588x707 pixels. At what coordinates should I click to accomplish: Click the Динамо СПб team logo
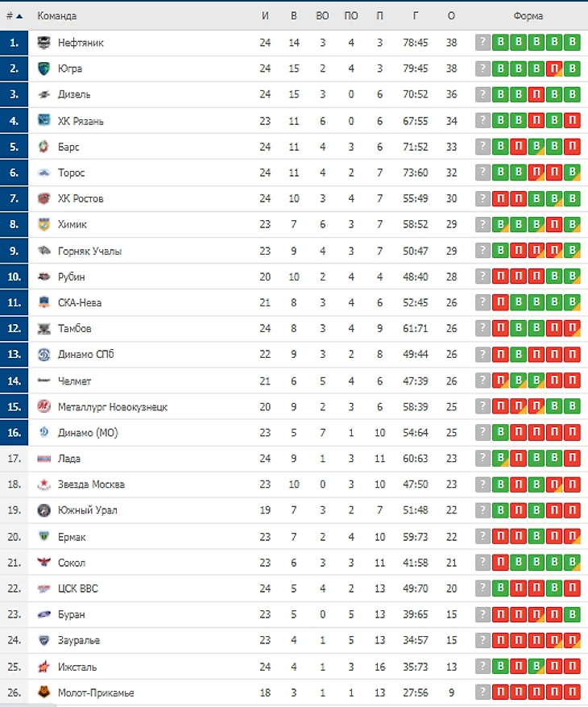[x=44, y=355]
